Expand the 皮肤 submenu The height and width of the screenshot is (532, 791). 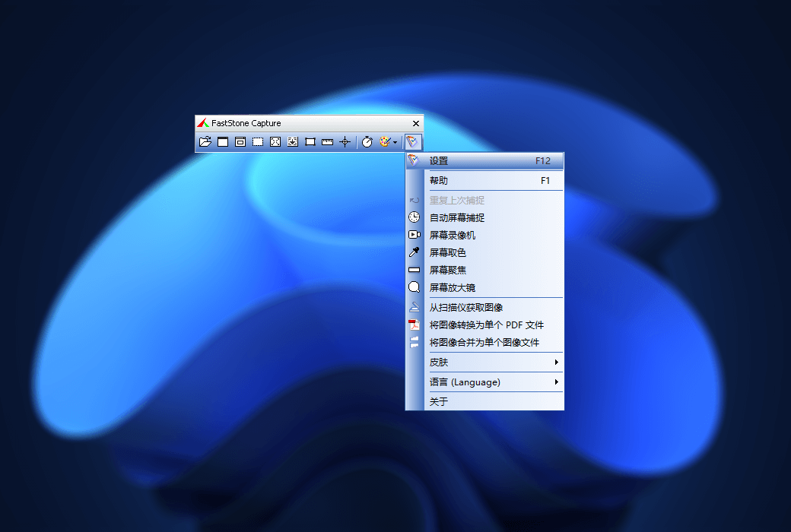tap(484, 362)
